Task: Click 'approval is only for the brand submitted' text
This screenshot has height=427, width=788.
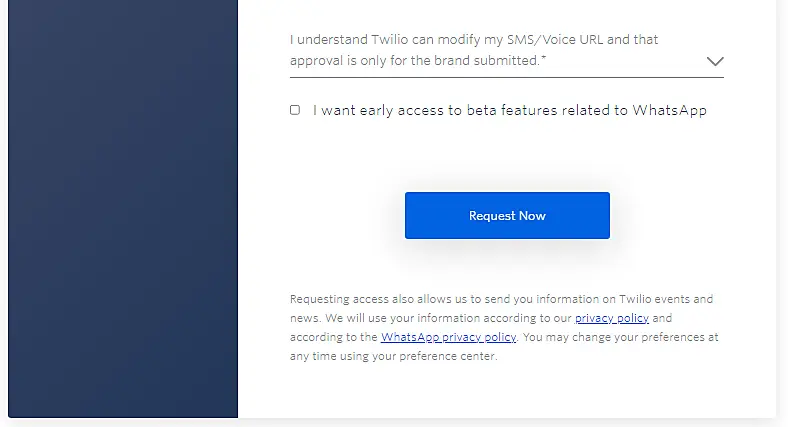Action: point(420,61)
